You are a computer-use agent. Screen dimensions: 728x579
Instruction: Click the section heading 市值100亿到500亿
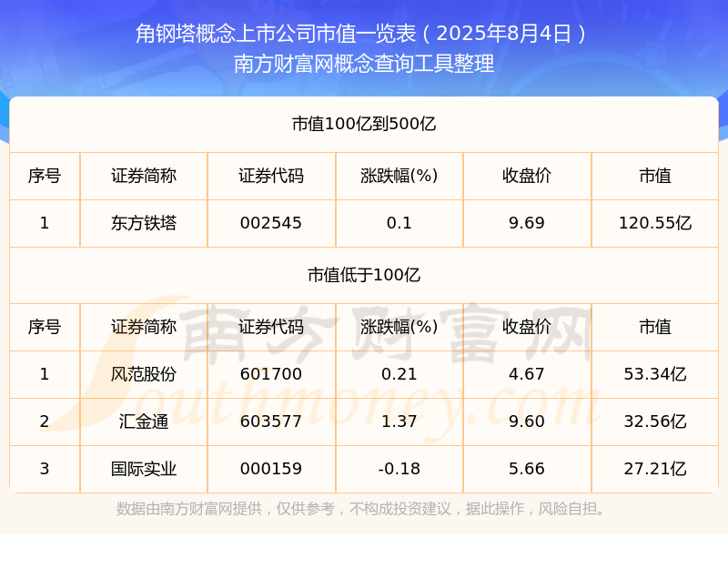pyautogui.click(x=364, y=124)
